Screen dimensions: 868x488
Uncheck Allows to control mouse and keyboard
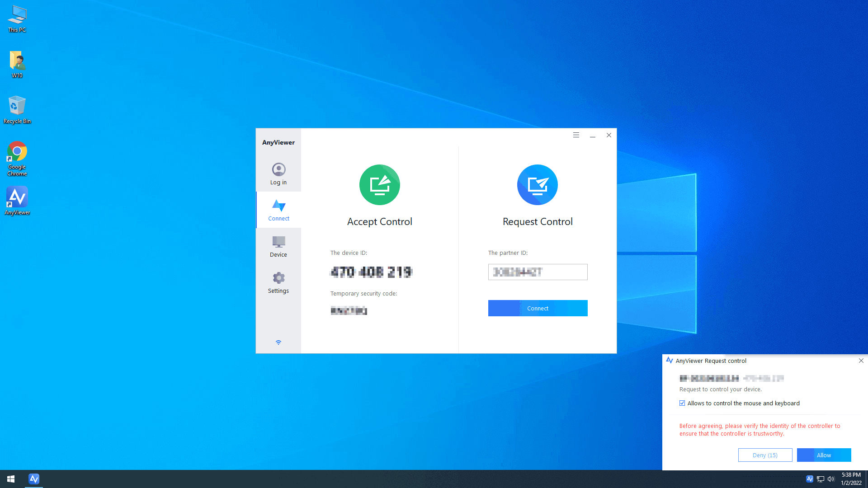[x=682, y=403]
